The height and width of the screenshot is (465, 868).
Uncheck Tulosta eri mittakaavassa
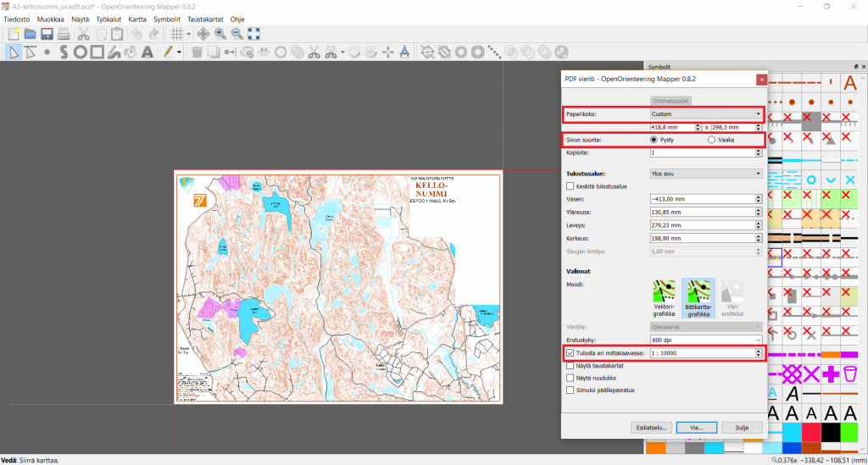pos(570,353)
